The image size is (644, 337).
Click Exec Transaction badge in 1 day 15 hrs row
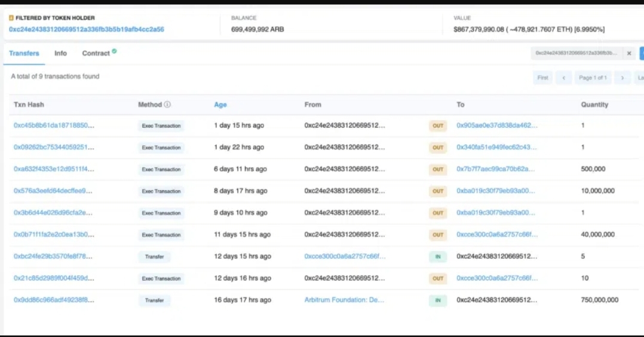[x=161, y=125]
